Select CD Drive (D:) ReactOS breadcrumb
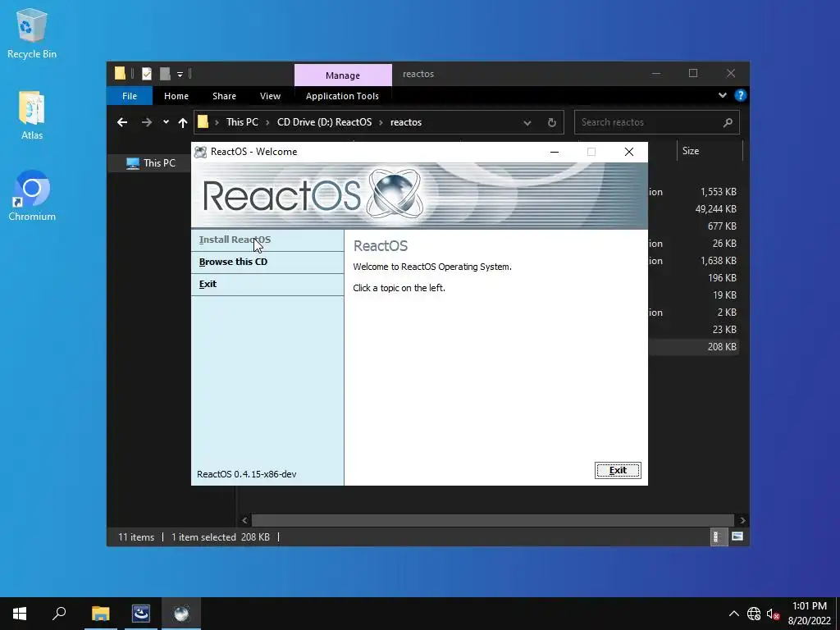This screenshot has width=840, height=630. [324, 122]
